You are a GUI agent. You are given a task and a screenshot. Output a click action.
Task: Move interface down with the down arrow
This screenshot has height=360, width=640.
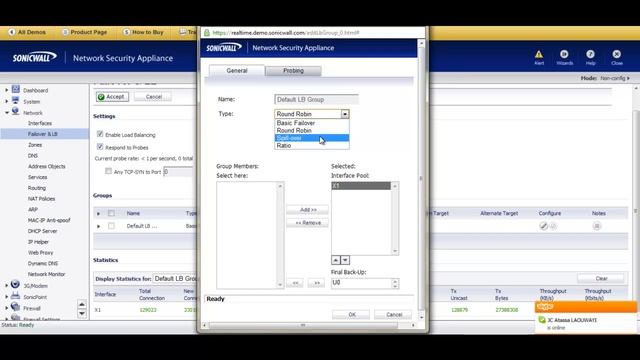tap(345, 260)
